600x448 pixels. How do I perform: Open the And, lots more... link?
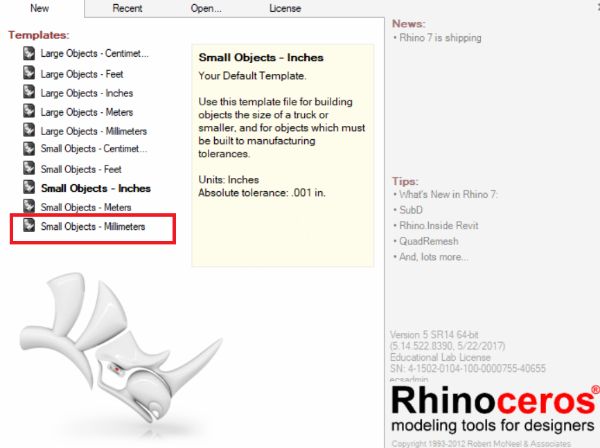[434, 257]
